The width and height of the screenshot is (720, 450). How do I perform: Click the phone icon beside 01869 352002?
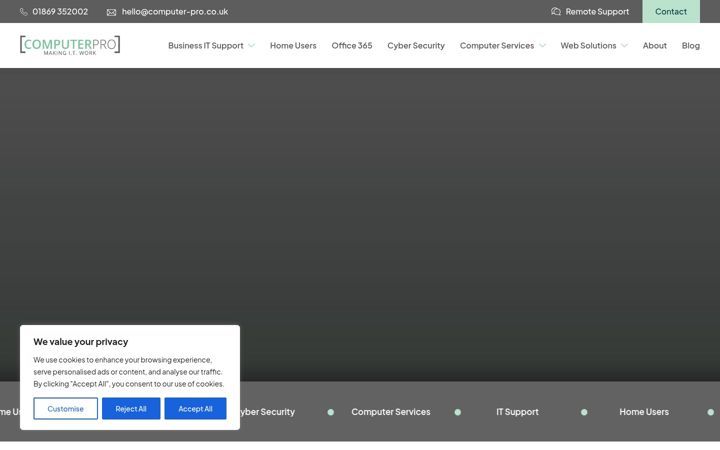[24, 12]
